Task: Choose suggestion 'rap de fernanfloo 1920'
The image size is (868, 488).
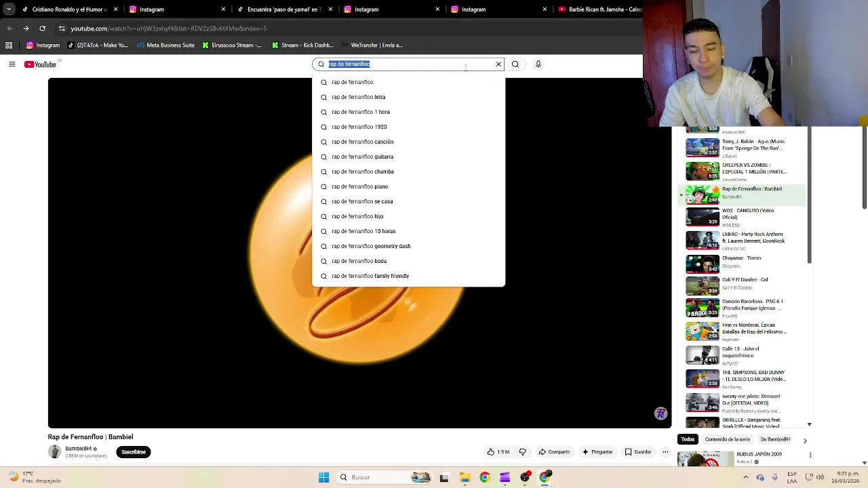Action: [408, 127]
